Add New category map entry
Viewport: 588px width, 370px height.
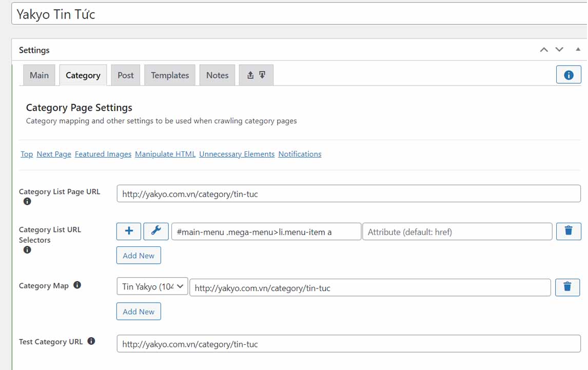139,311
